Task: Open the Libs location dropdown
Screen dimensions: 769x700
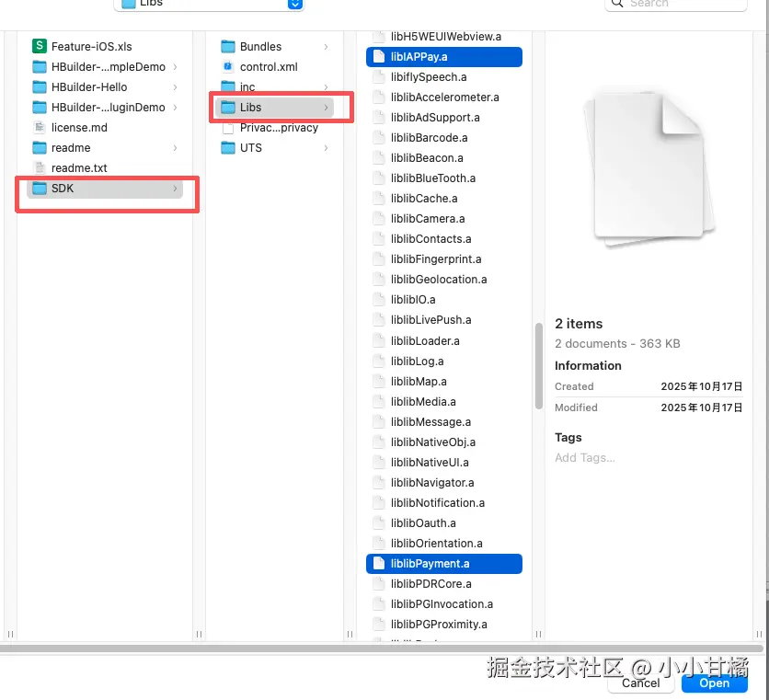Action: 209,5
